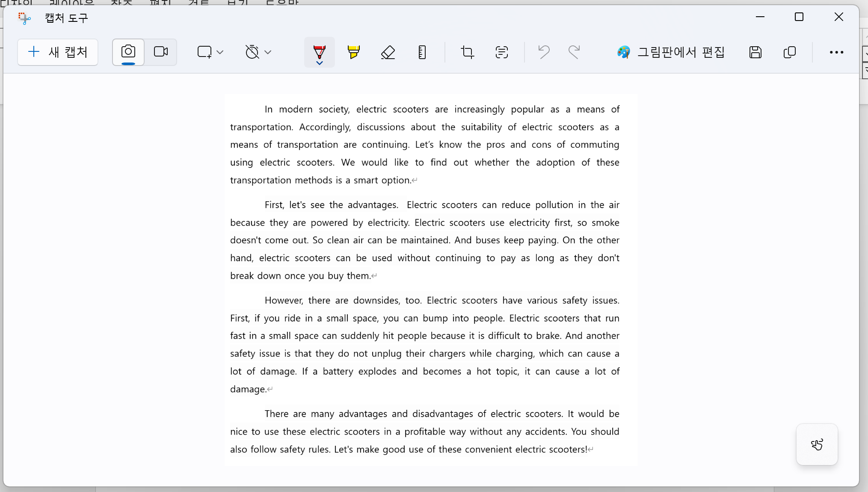Click 그림판에서 편집 to edit in Paint

click(x=671, y=52)
